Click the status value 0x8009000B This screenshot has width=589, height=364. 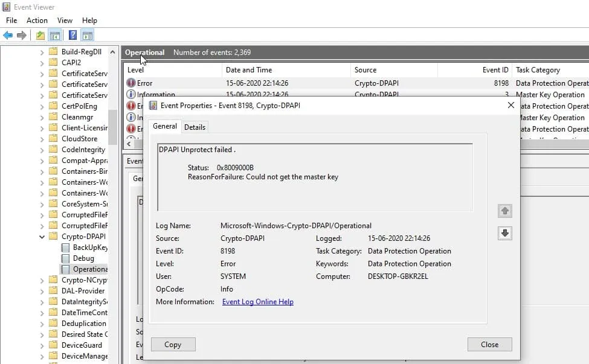tap(235, 168)
